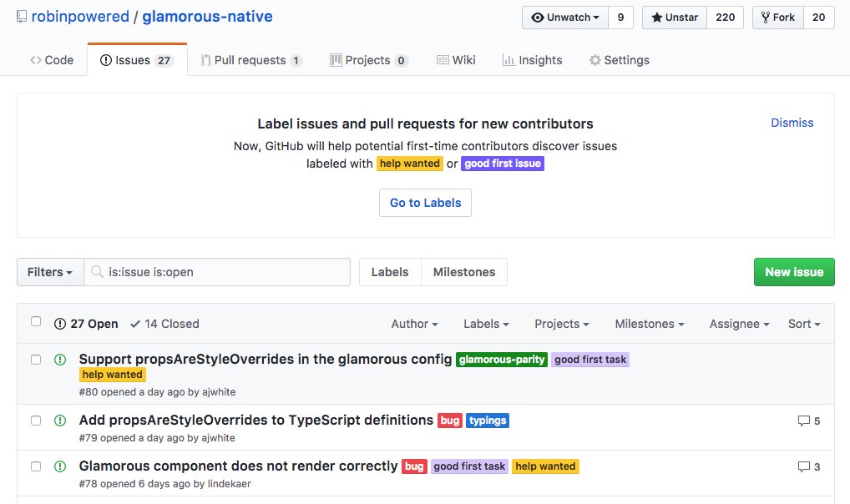Click the green glamorous-parity label
Screen dimensions: 850x504
[502, 360]
